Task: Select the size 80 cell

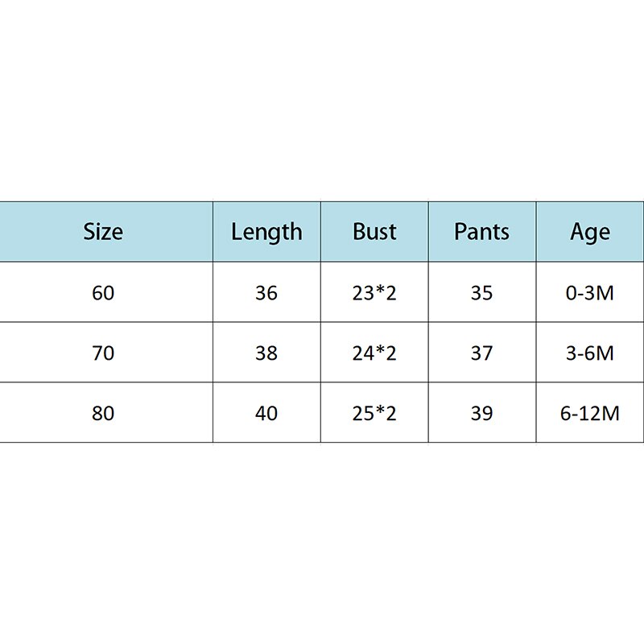Action: [103, 413]
